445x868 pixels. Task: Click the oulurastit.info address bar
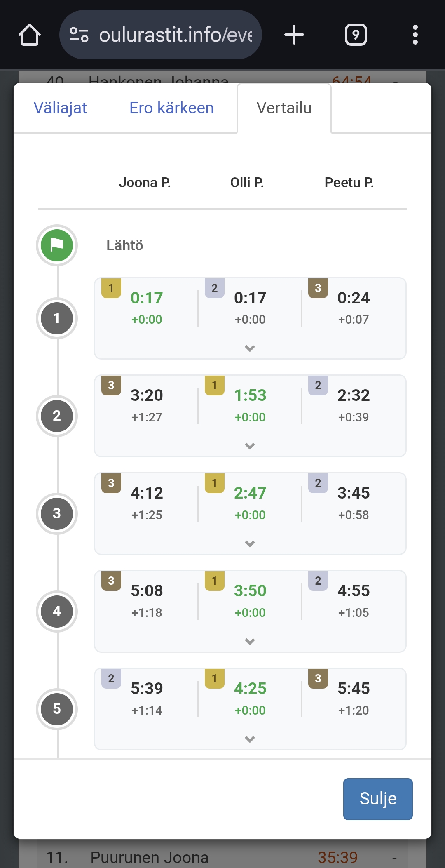pyautogui.click(x=175, y=35)
